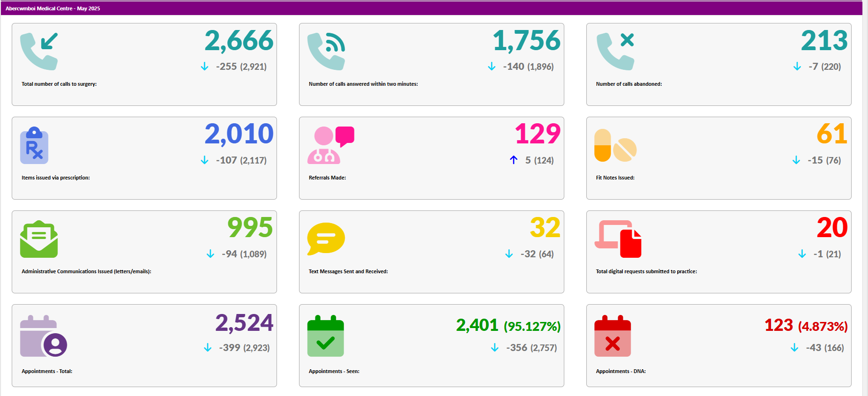Click down arrow beside -7 abandoned calls

pos(797,67)
